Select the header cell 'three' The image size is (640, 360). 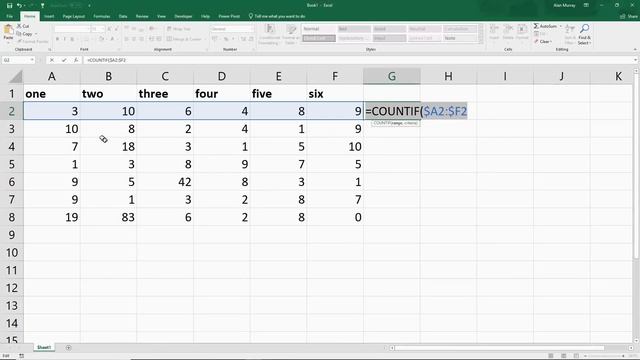165,93
